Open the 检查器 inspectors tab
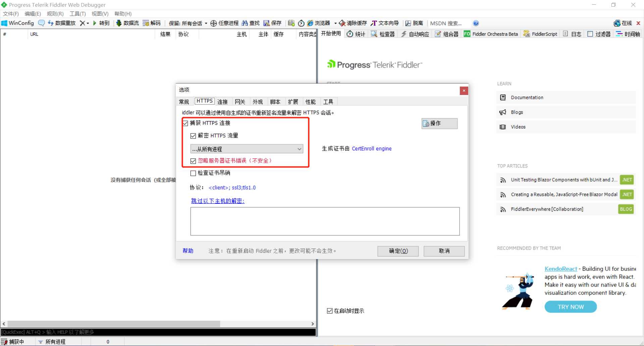 coord(383,34)
